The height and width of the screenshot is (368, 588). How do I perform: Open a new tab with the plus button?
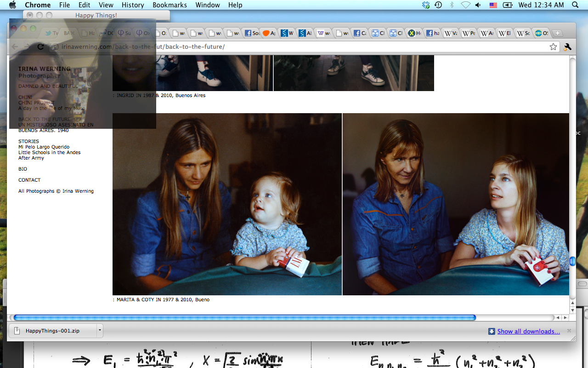tap(557, 33)
